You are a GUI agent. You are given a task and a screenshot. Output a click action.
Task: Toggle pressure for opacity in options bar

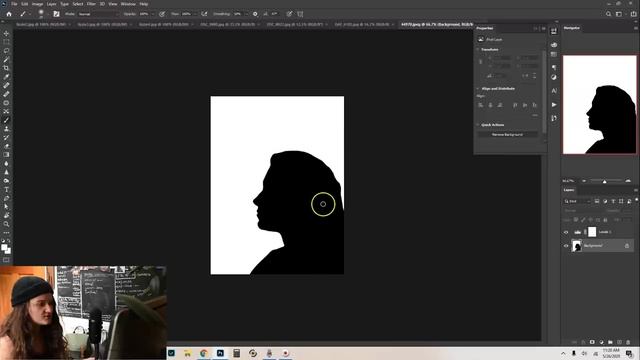[x=162, y=14]
